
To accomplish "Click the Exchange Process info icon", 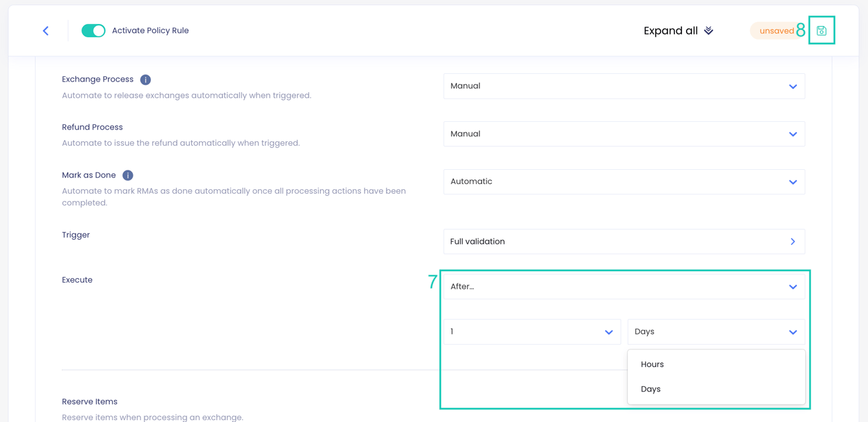I will (x=146, y=80).
